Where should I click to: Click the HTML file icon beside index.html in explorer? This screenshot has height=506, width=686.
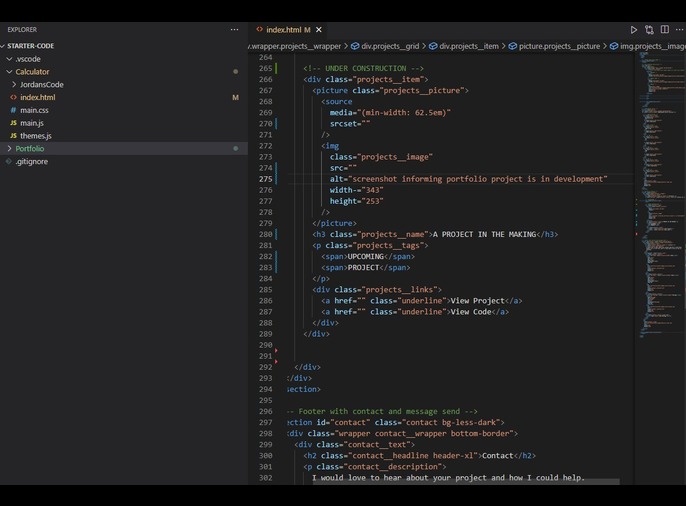click(x=14, y=98)
